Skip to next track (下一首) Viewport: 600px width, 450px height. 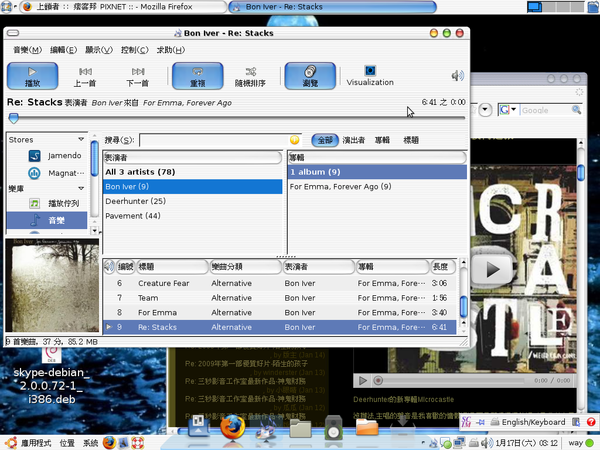[x=138, y=76]
